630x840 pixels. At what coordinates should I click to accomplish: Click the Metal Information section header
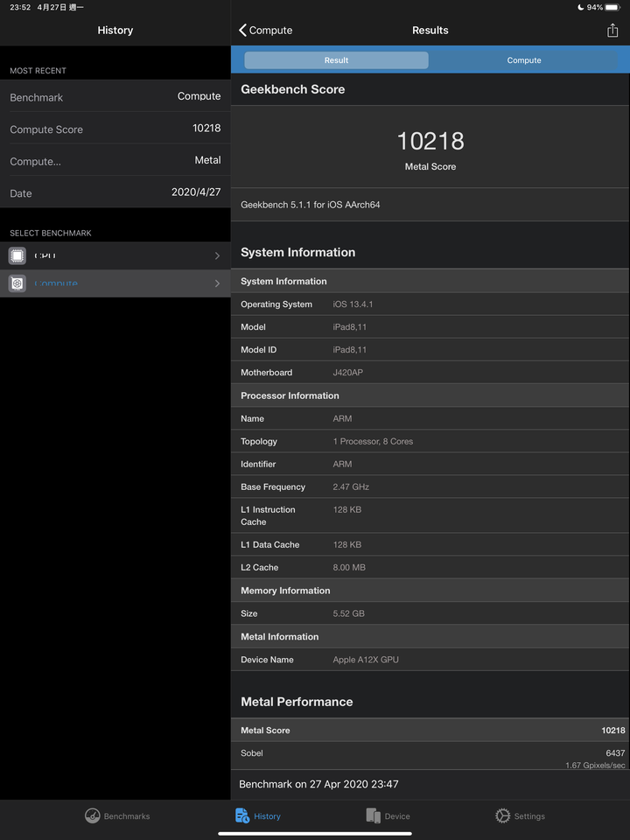click(430, 636)
